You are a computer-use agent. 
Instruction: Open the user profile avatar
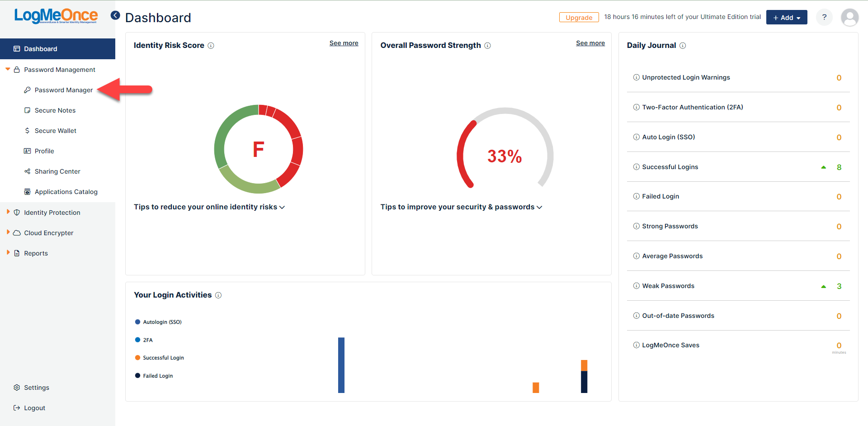(849, 18)
